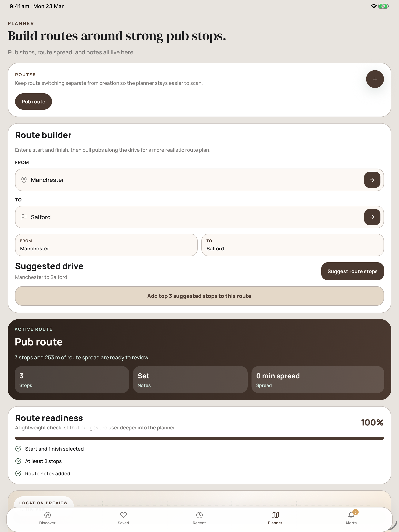Select the Planner map tab
The height and width of the screenshot is (532, 399).
[x=275, y=518]
